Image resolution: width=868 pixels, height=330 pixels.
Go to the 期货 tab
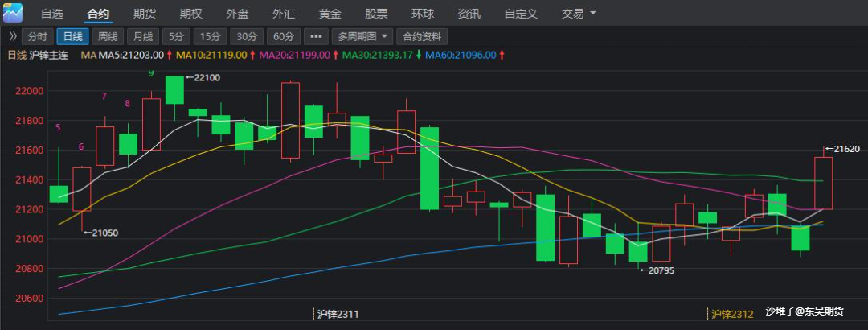coord(145,14)
